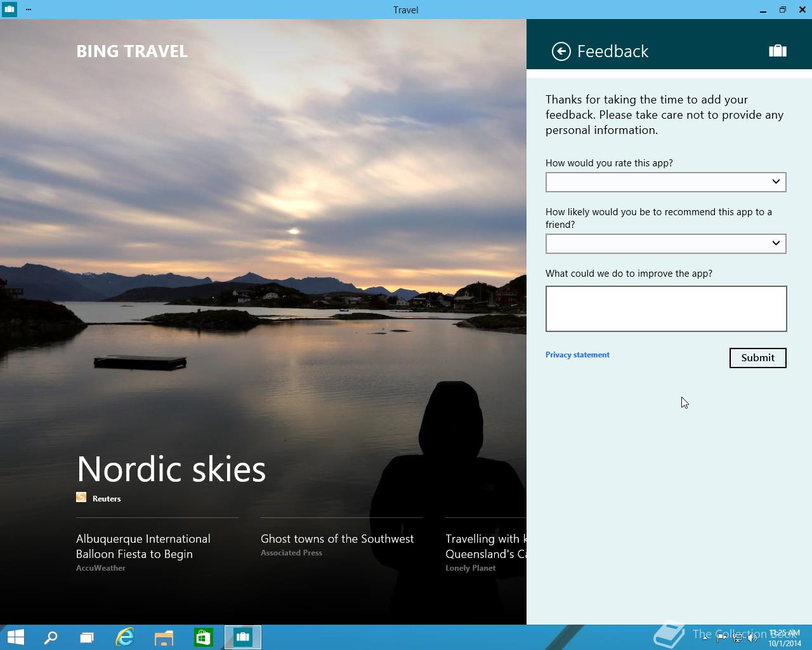
Task: Open the Store app from the taskbar
Action: point(203,637)
